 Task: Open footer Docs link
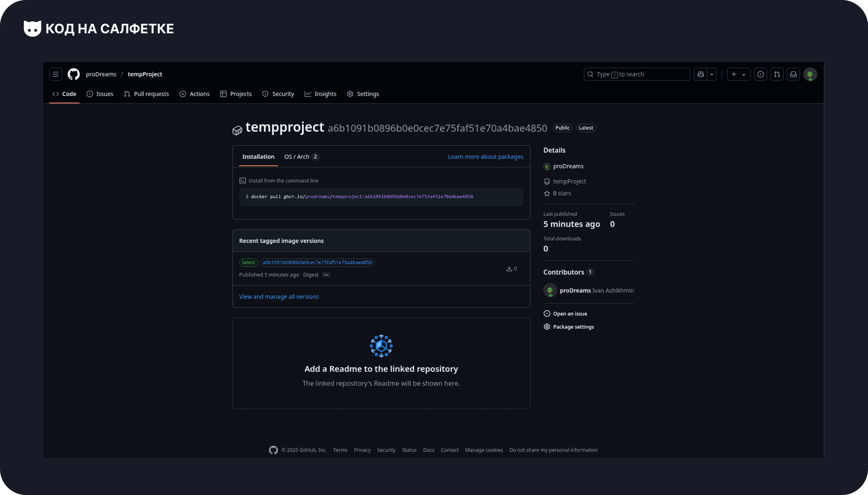429,450
